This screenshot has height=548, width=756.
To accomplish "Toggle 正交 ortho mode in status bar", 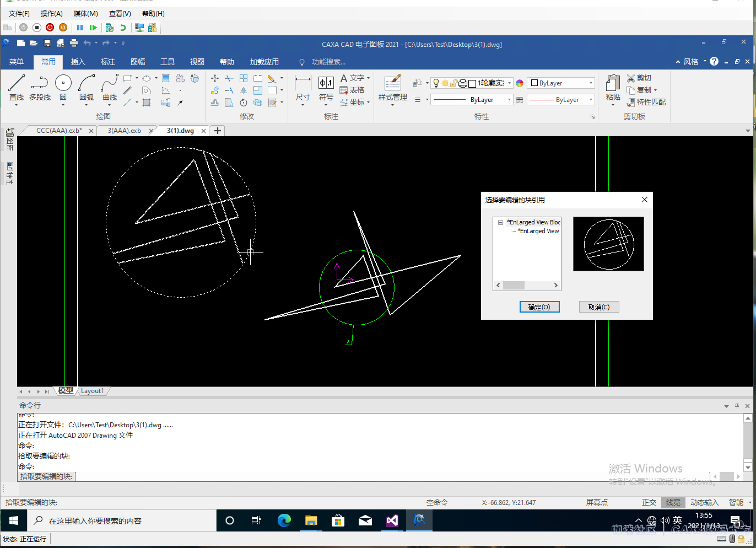I will [x=649, y=502].
